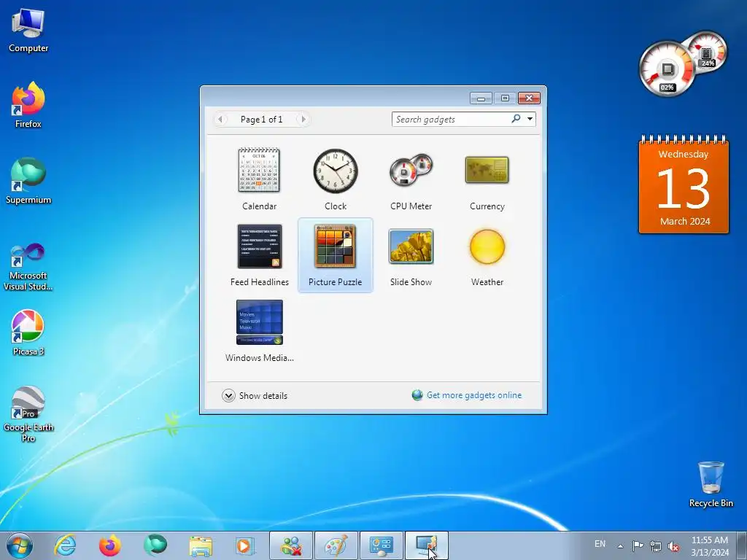747x560 pixels.
Task: Switch to the Control Panel taskbar button
Action: (x=381, y=545)
